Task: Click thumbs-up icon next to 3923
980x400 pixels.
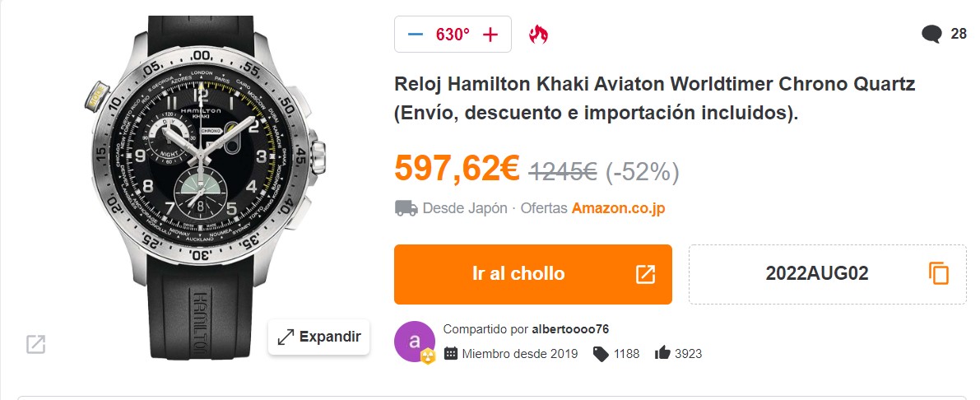Action: click(x=662, y=354)
